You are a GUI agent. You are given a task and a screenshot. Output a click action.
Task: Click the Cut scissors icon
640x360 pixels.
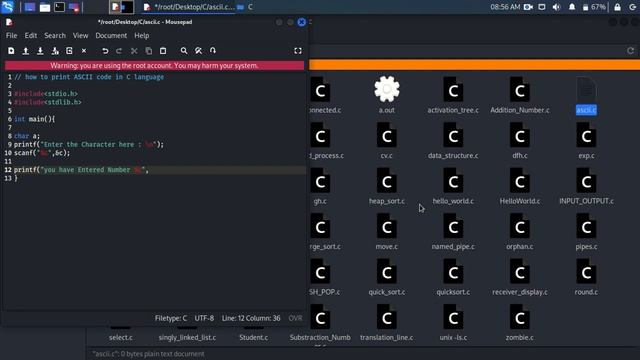pyautogui.click(x=134, y=51)
